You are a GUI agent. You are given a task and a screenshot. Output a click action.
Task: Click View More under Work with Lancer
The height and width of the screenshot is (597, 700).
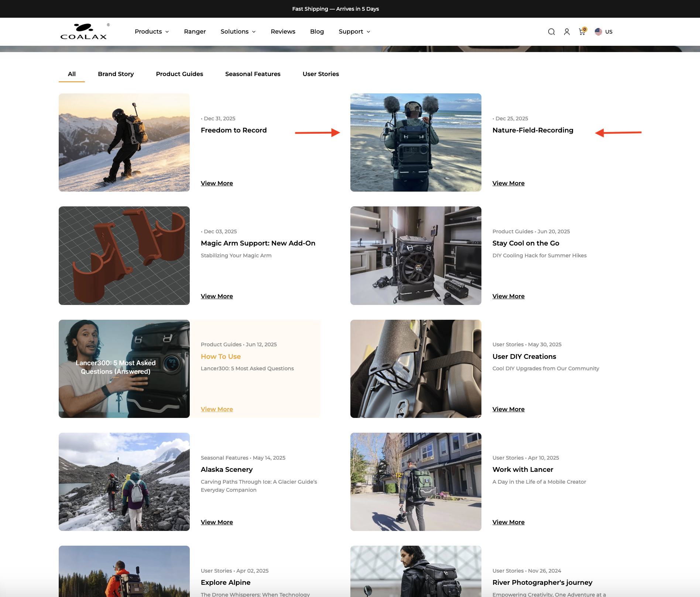(508, 522)
